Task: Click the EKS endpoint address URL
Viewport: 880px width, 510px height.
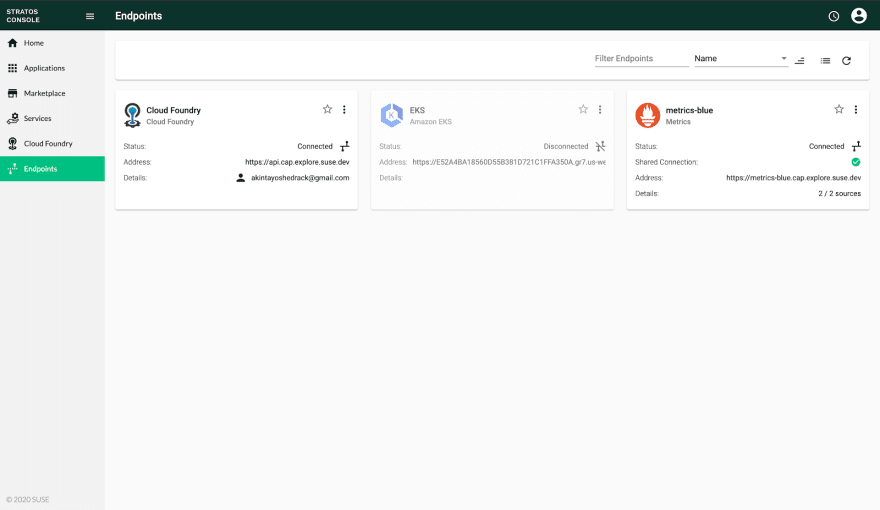Action: 509,162
